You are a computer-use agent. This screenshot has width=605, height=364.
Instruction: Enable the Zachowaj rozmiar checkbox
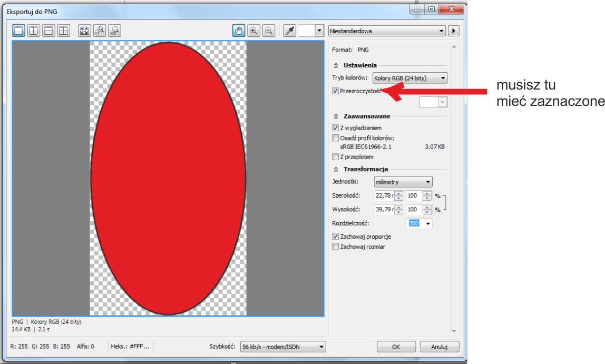tap(336, 247)
